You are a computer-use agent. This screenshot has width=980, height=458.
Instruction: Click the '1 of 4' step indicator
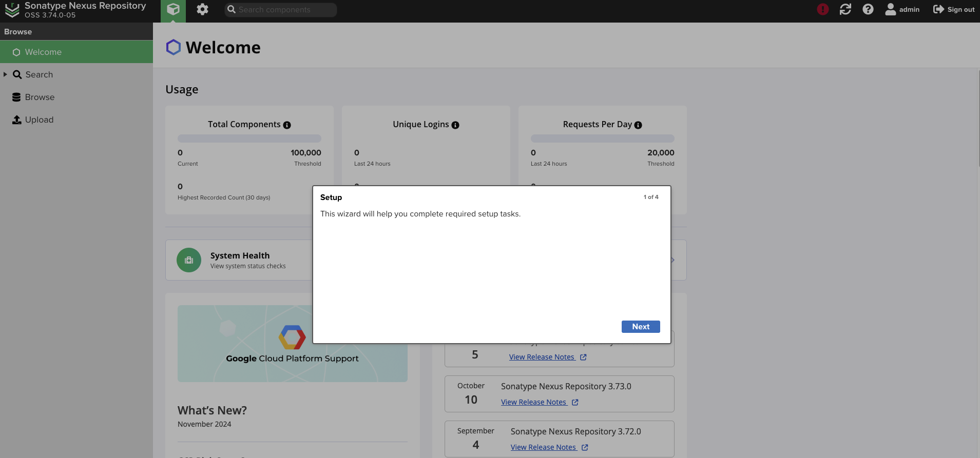point(651,197)
